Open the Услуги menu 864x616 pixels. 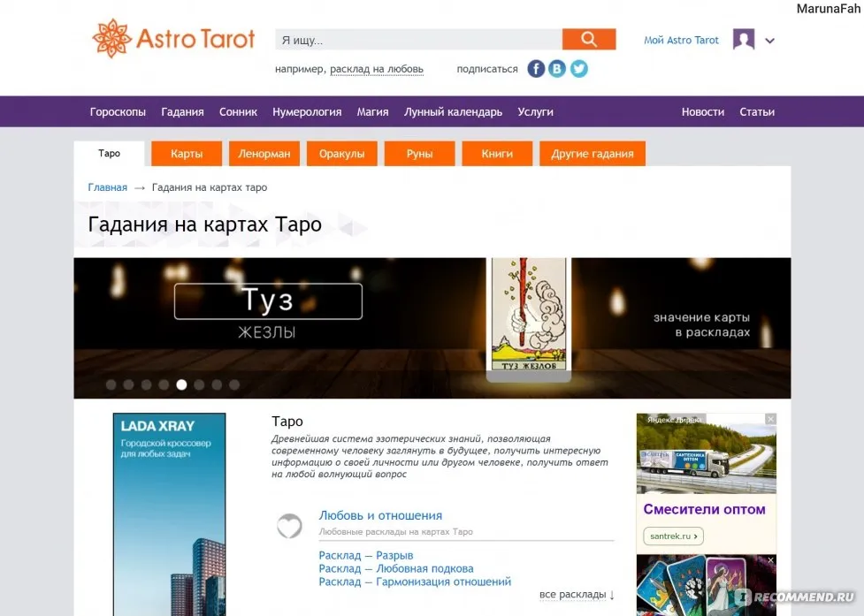coord(535,111)
